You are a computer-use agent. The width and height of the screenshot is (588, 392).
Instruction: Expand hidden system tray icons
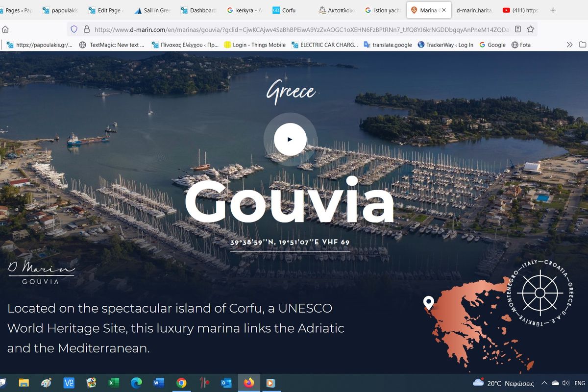(x=544, y=383)
